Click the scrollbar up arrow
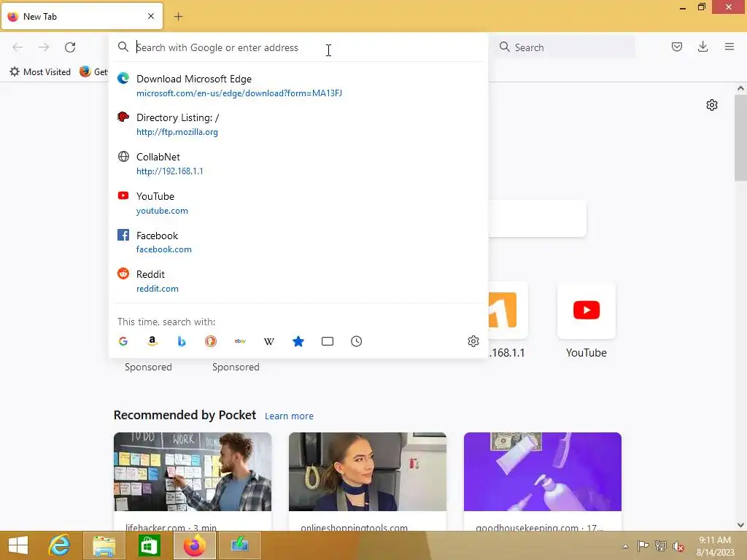This screenshot has width=747, height=560. pyautogui.click(x=740, y=88)
